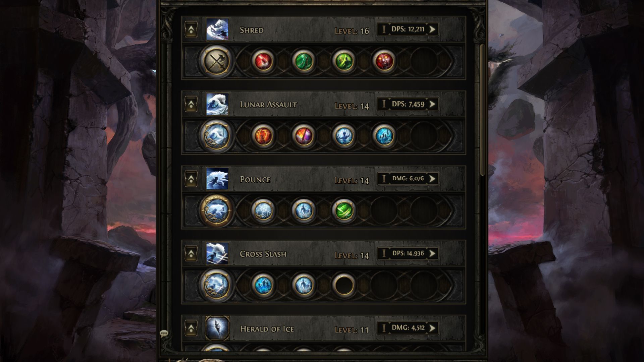This screenshot has width=644, height=362.
Task: Click the crossed axes main gem in Shred row
Action: pos(216,61)
